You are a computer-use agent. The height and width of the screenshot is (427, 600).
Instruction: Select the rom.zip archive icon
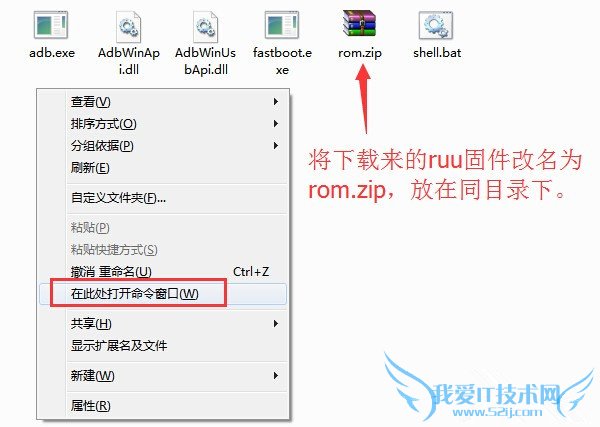coord(360,23)
